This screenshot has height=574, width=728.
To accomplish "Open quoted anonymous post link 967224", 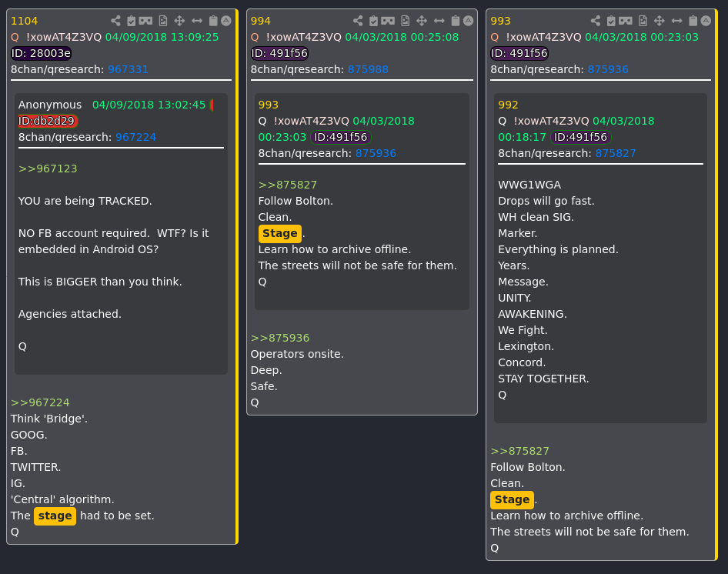I will pyautogui.click(x=135, y=137).
